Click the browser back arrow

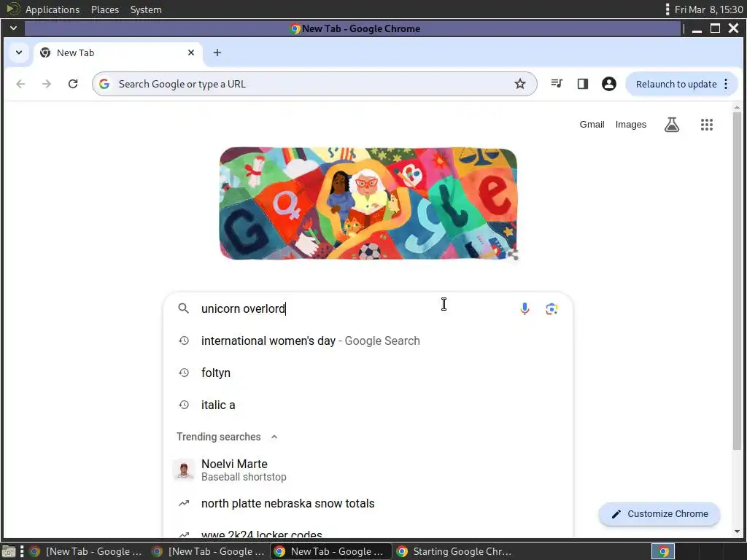pyautogui.click(x=20, y=85)
